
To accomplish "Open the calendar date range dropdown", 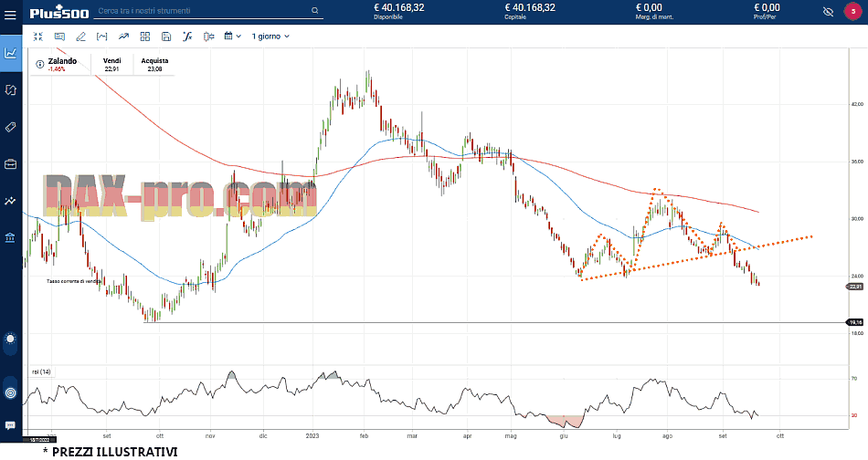I will click(232, 37).
